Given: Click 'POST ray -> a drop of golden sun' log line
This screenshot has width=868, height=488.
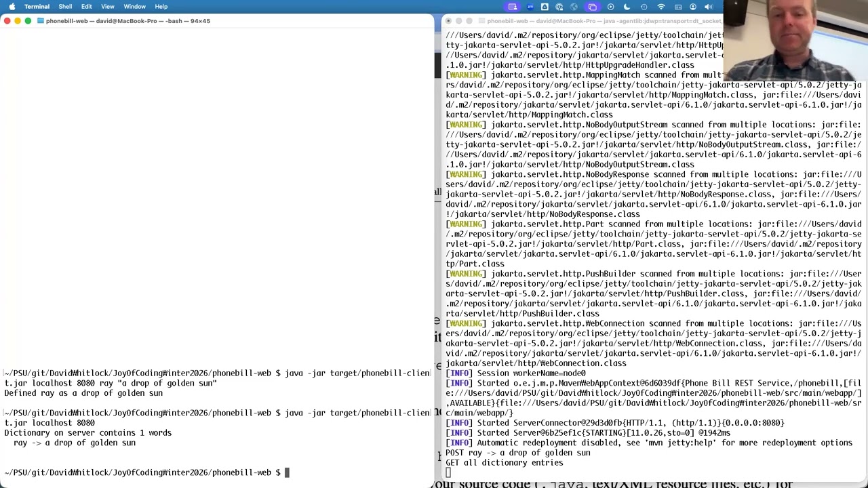Looking at the screenshot, I should tap(518, 453).
